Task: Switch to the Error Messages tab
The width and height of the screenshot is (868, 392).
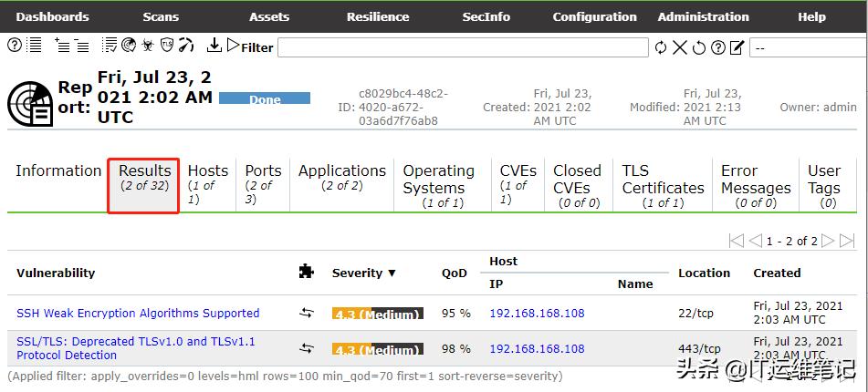Action: tap(756, 185)
